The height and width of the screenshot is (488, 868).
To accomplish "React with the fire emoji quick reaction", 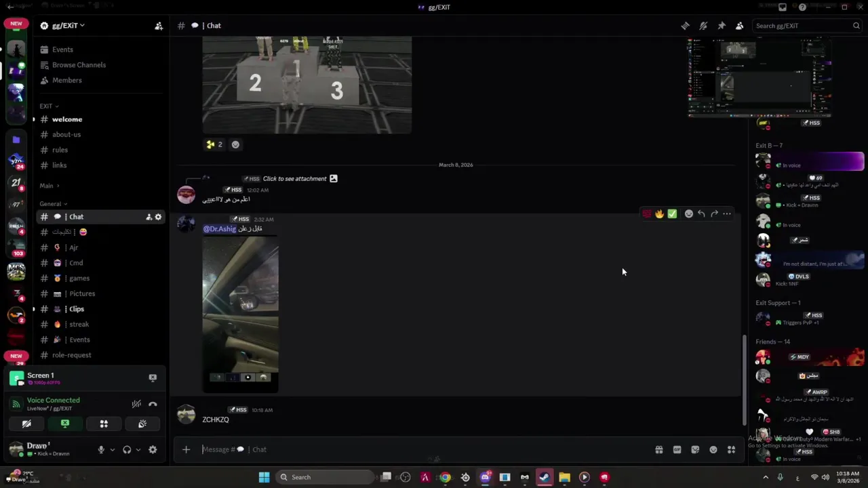I will click(x=659, y=214).
